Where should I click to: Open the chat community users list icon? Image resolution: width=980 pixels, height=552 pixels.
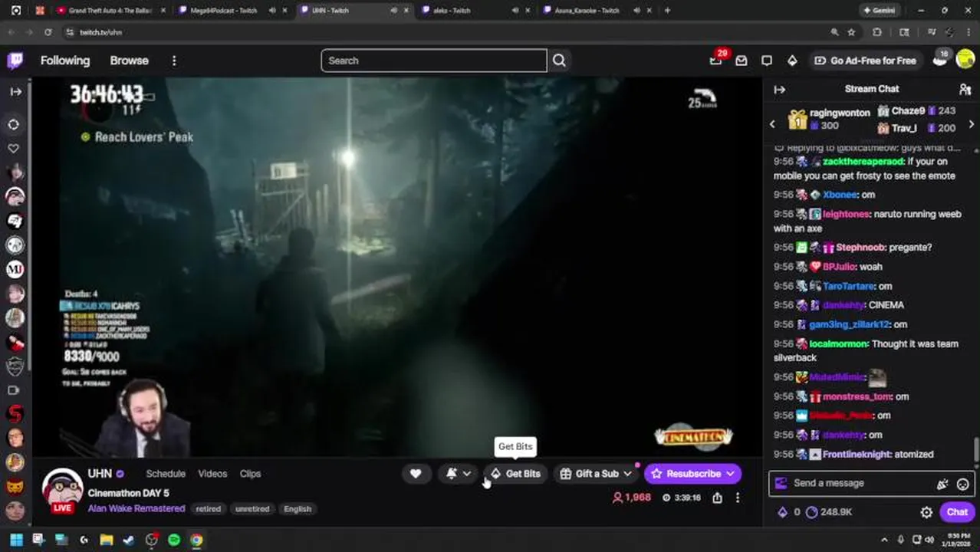(x=965, y=90)
